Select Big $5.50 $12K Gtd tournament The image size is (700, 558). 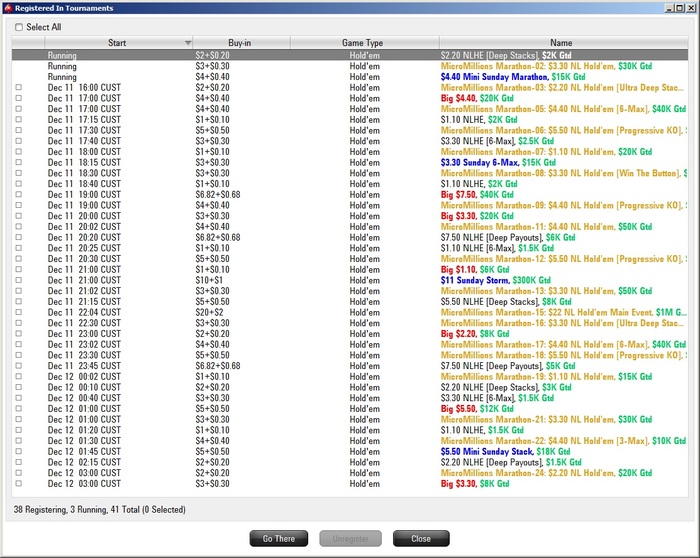[350, 409]
